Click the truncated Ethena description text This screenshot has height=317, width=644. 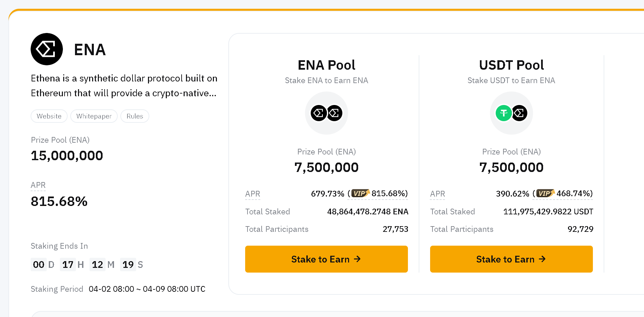point(124,85)
